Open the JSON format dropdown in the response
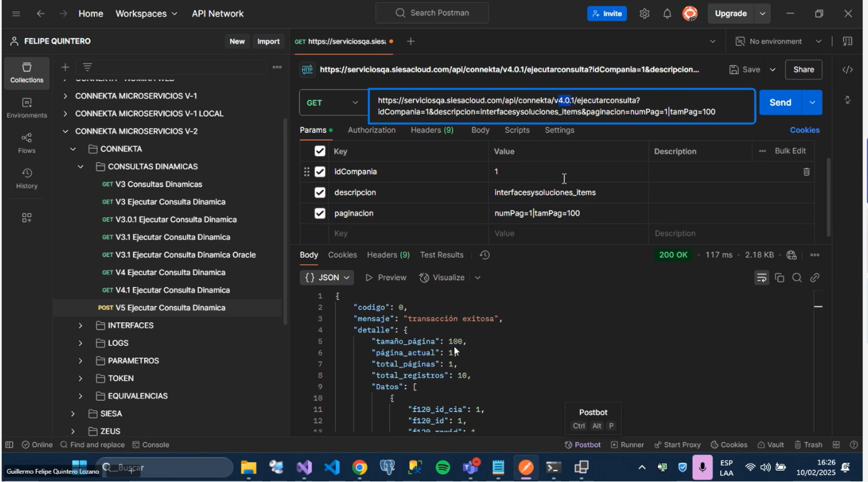This screenshot has width=868, height=482. (327, 277)
